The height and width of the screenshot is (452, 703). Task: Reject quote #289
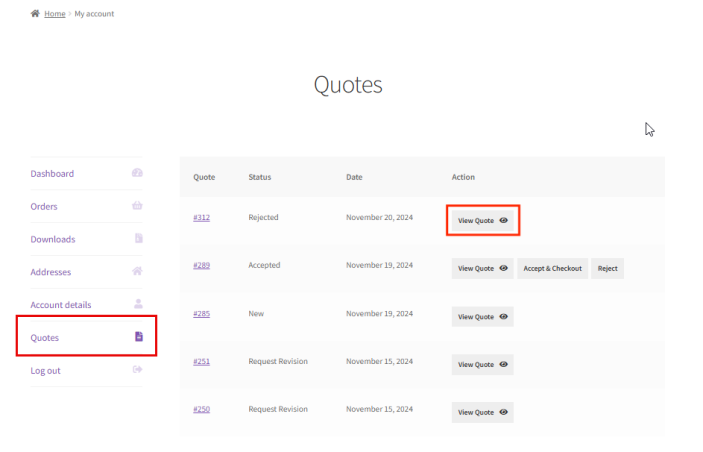[x=607, y=268]
